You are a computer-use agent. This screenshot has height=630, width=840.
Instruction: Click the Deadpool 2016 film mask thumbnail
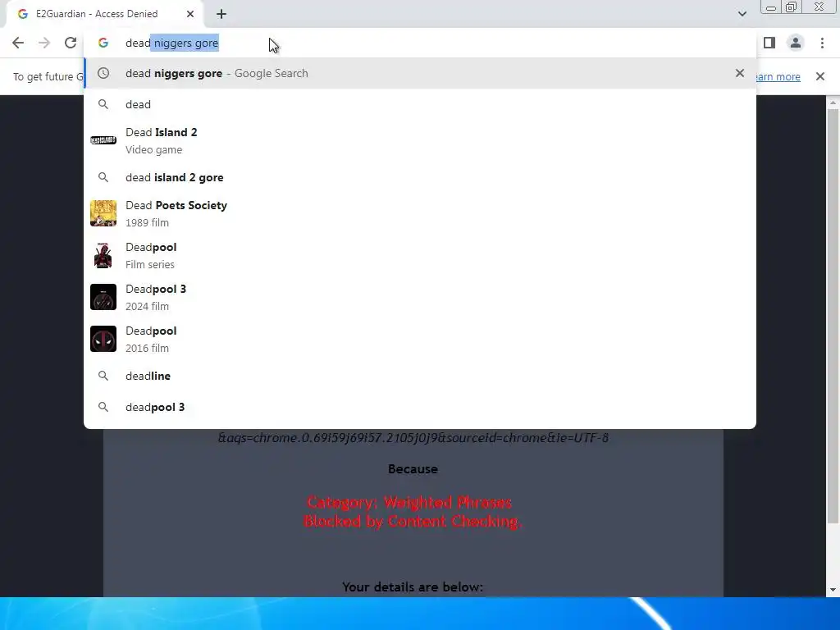[x=103, y=339]
